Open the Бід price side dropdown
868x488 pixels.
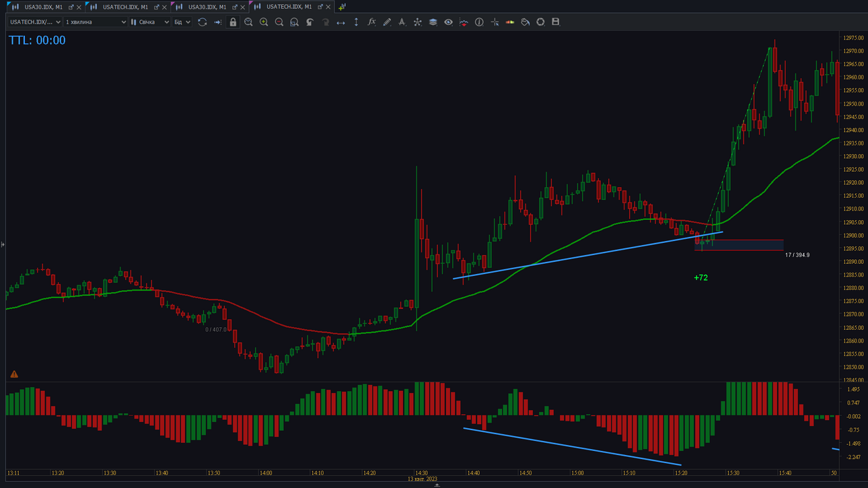182,22
